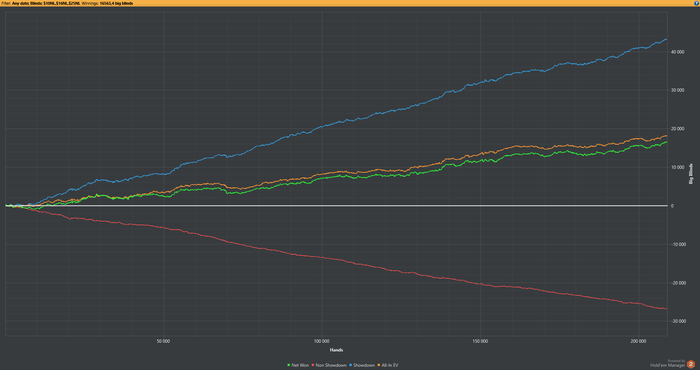Screen dimensions: 700x370
Task: Click the orange All-In EV color marker
Action: (x=379, y=365)
